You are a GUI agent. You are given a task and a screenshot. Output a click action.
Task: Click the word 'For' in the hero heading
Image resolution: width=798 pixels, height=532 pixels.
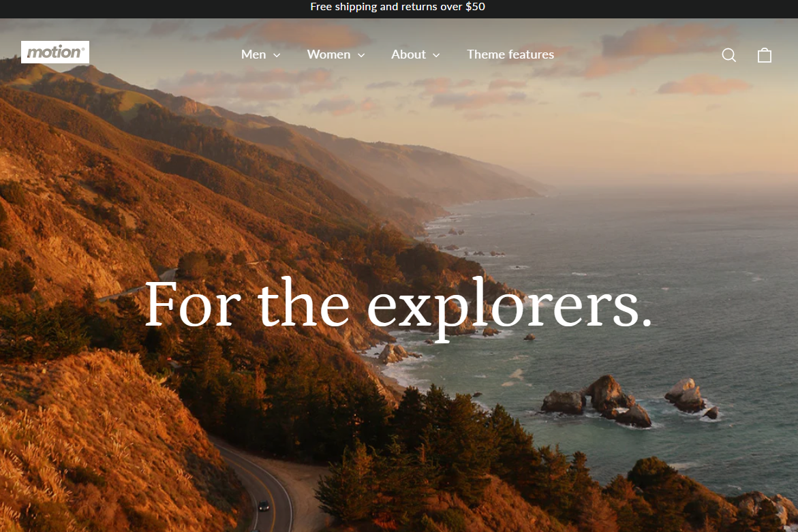(x=192, y=305)
